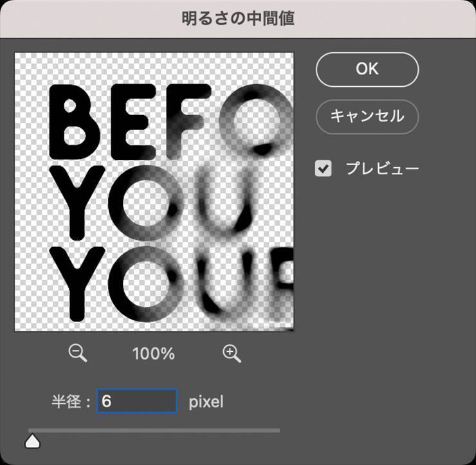This screenshot has height=465, width=476.
Task: Click the キャンセル button
Action: (x=367, y=116)
